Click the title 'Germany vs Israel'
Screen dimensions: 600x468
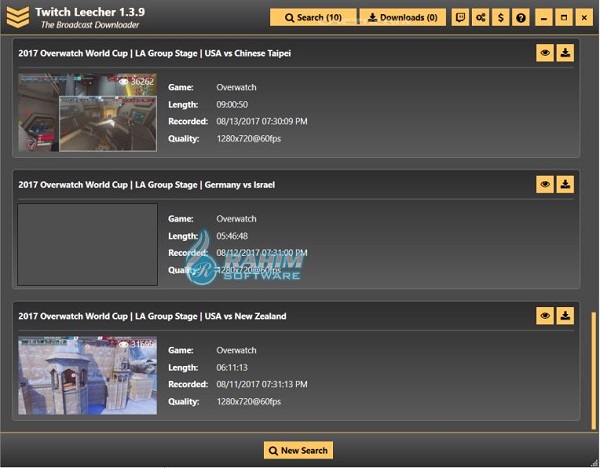240,185
